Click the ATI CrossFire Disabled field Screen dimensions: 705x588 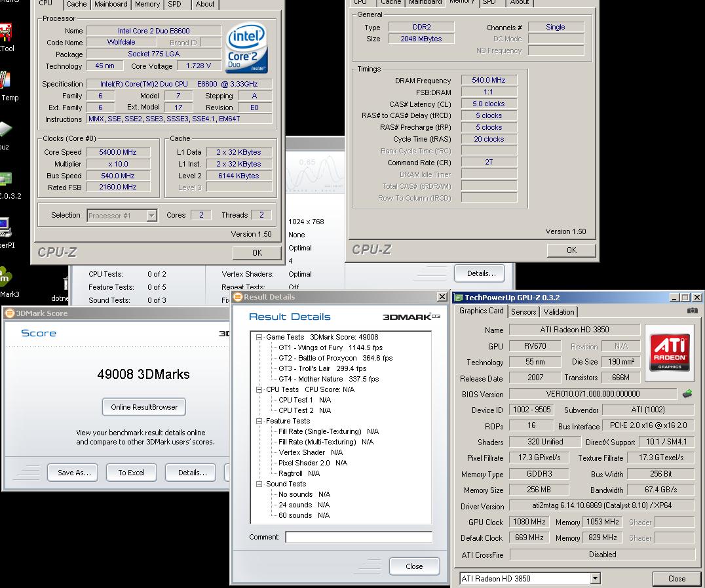pos(603,555)
